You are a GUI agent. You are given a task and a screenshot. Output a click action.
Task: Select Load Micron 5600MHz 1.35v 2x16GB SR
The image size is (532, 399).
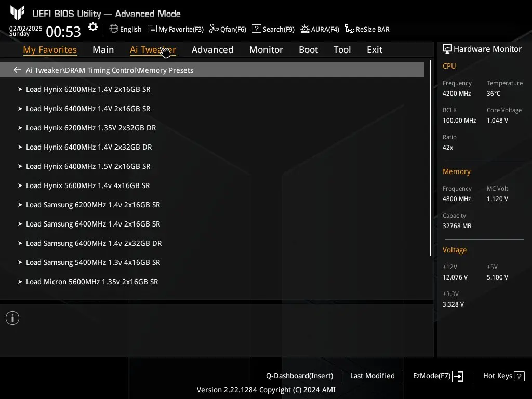[92, 282]
